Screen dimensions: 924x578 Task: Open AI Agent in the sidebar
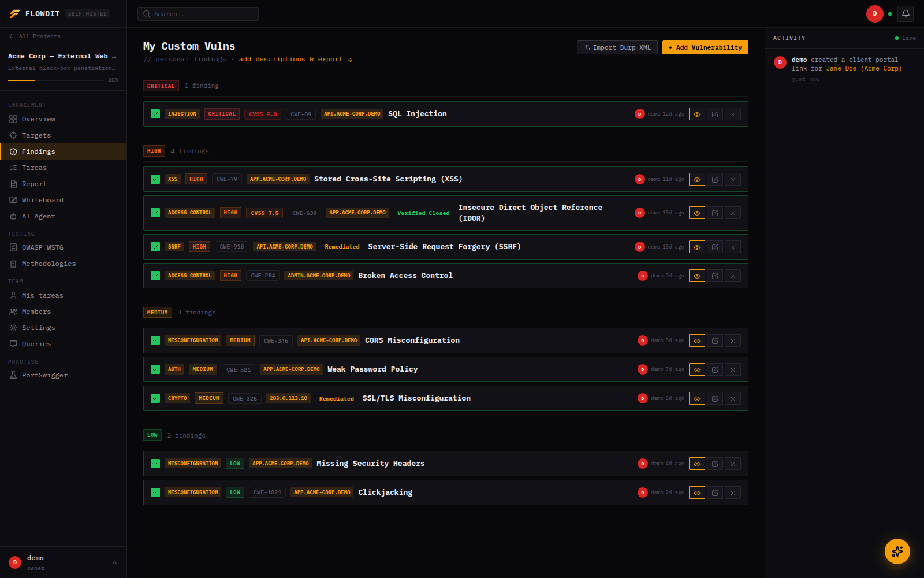(64, 216)
